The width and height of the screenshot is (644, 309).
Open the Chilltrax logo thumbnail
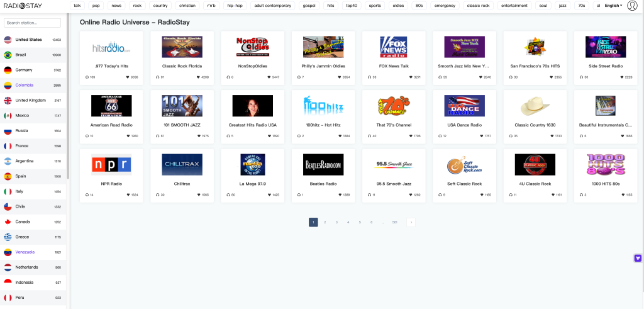(182, 164)
